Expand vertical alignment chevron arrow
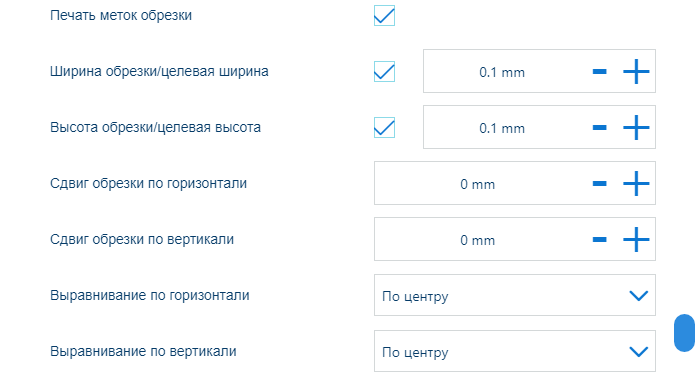The image size is (697, 377). click(x=639, y=352)
